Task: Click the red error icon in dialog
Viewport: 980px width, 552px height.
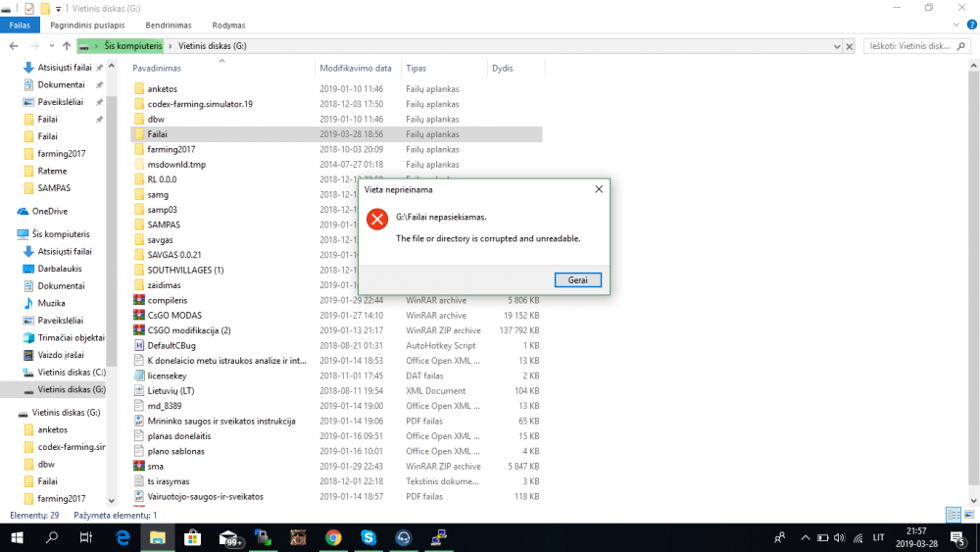Action: click(377, 220)
